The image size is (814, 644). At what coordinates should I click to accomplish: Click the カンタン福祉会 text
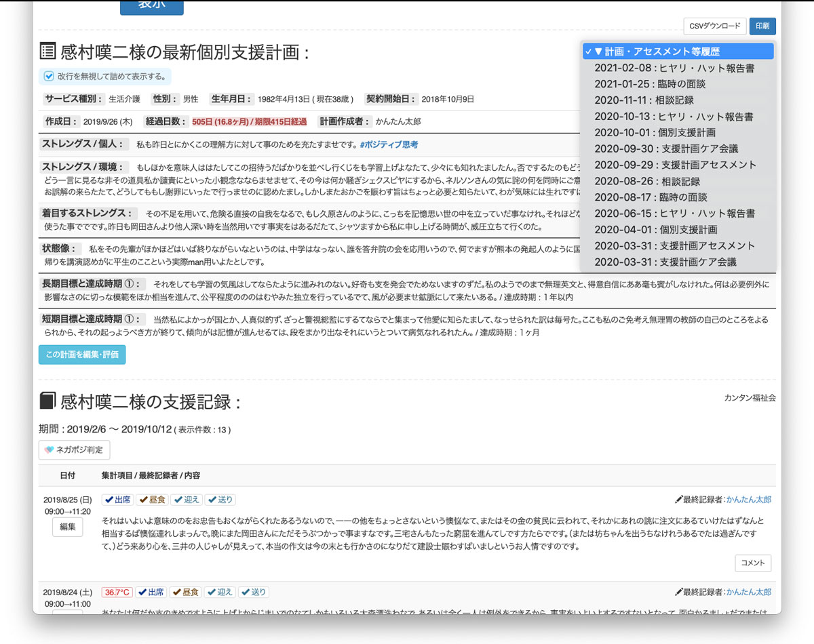750,398
